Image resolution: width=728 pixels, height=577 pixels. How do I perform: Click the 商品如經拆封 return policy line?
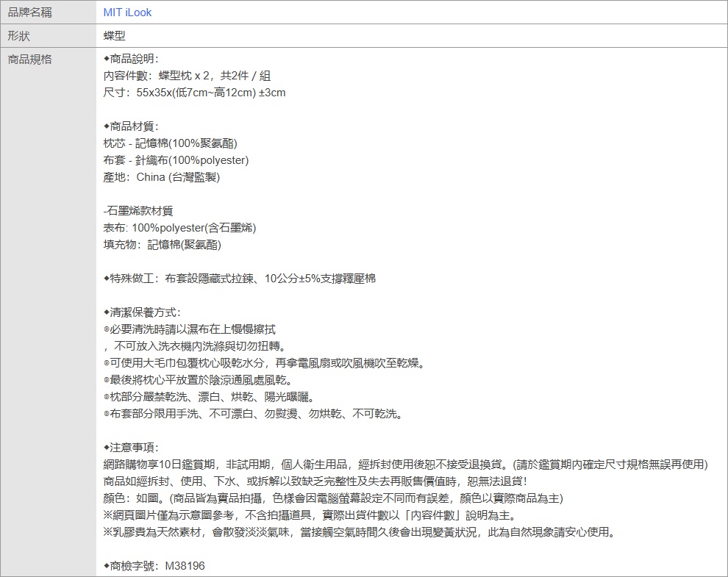315,481
